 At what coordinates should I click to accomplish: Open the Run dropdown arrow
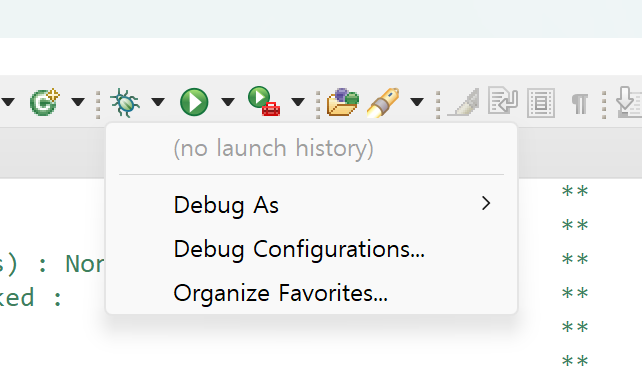pos(228,102)
